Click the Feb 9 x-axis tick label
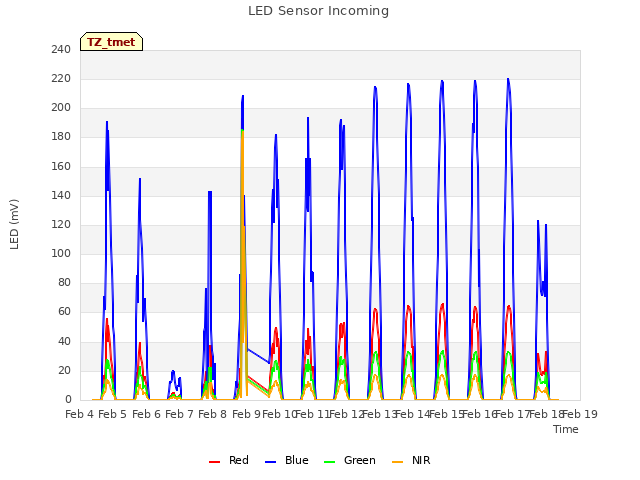 coord(246,414)
